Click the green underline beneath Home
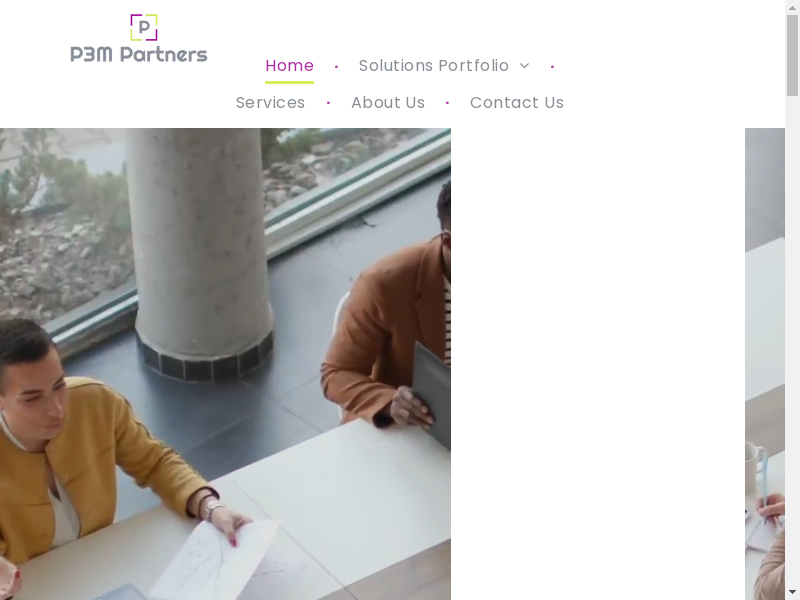This screenshot has height=600, width=800. [x=289, y=82]
